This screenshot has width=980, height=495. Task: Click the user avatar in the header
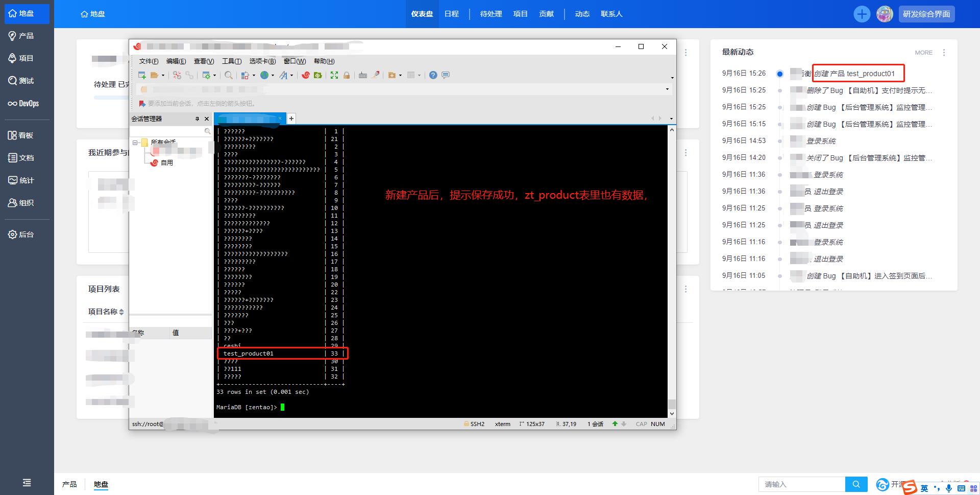885,14
